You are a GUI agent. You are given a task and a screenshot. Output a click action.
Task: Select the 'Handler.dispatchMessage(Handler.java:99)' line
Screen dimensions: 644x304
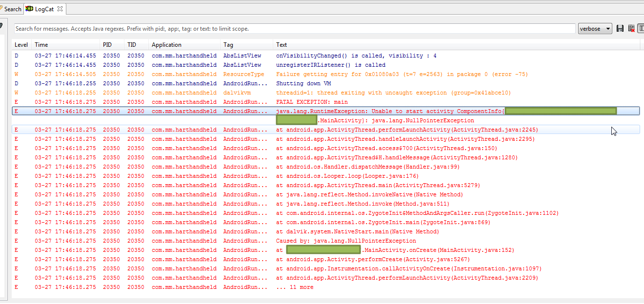(x=326, y=167)
